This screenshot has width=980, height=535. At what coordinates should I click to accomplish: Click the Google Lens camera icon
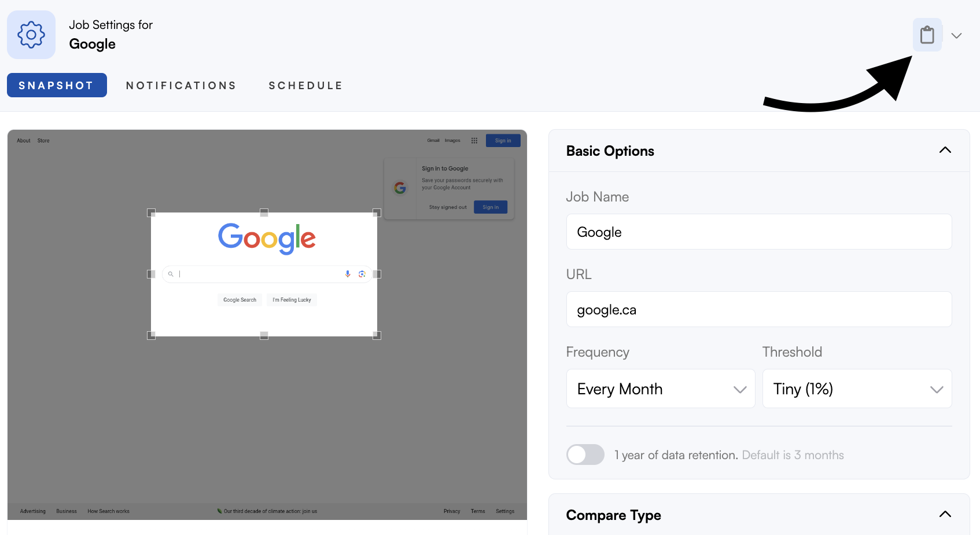point(362,274)
